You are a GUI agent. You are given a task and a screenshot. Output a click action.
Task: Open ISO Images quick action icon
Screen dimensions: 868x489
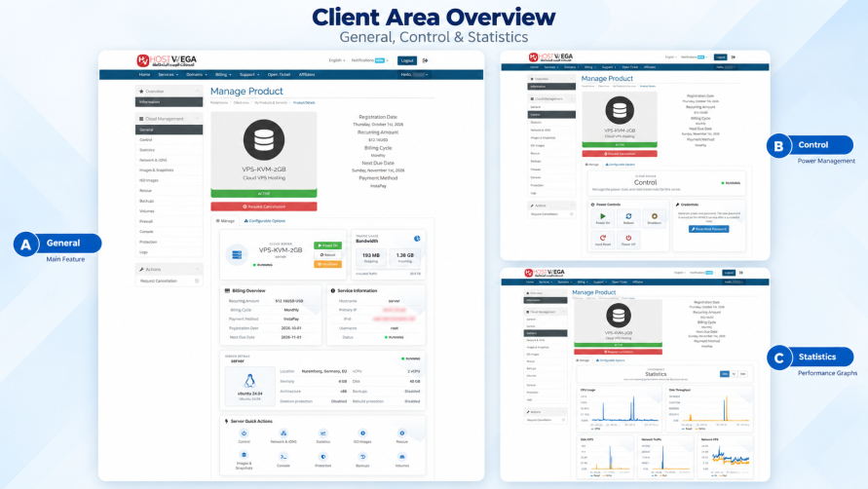coord(362,433)
